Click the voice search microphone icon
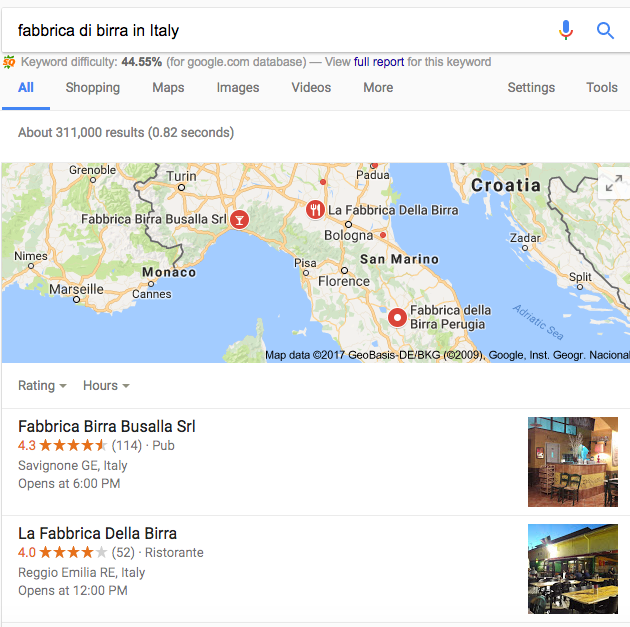 pos(566,30)
